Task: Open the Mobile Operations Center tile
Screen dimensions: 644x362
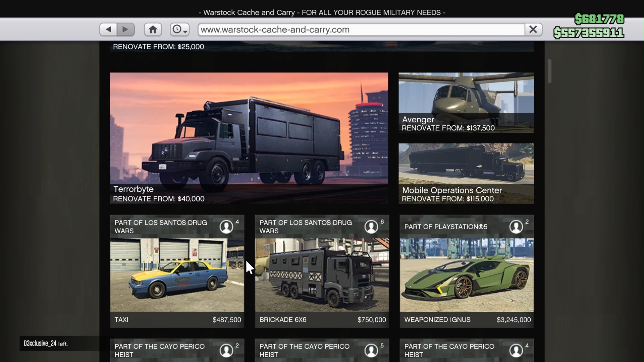Action: [466, 174]
